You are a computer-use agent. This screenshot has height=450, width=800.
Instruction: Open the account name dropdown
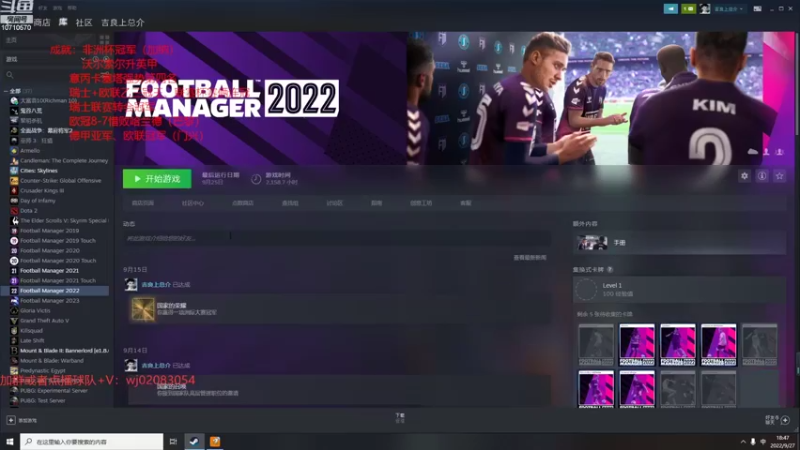tap(728, 9)
